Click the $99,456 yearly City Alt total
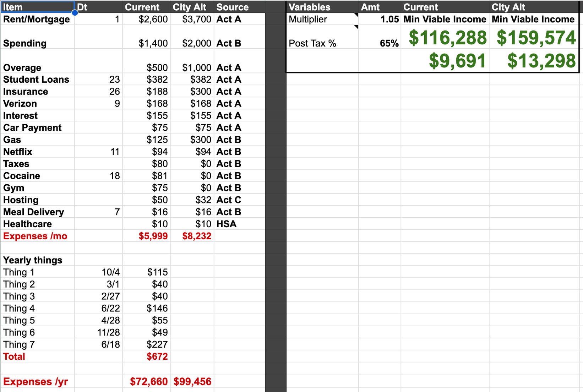 click(192, 382)
